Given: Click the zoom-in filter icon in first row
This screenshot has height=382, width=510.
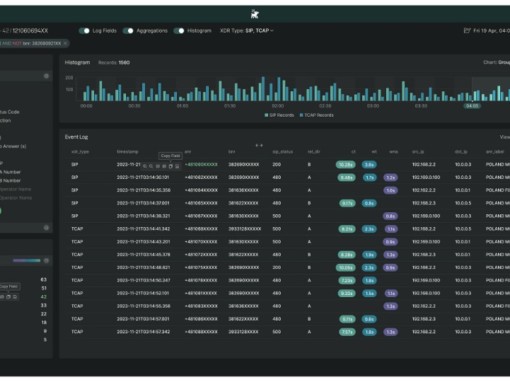Looking at the screenshot, I should [145, 166].
